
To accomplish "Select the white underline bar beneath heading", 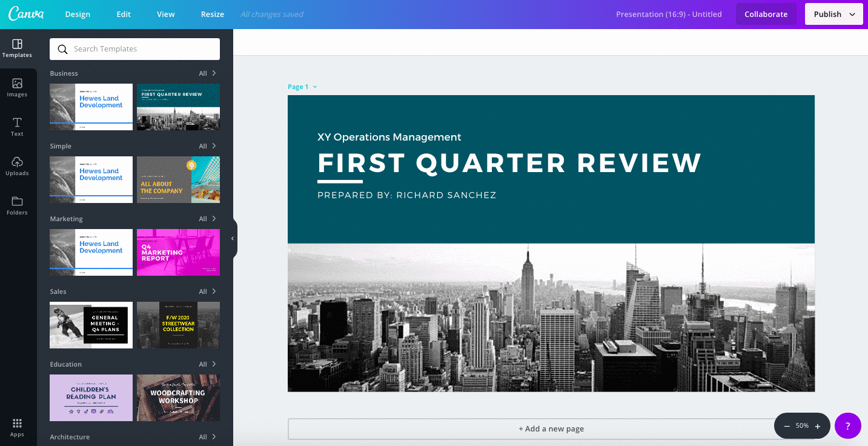I will point(340,181).
